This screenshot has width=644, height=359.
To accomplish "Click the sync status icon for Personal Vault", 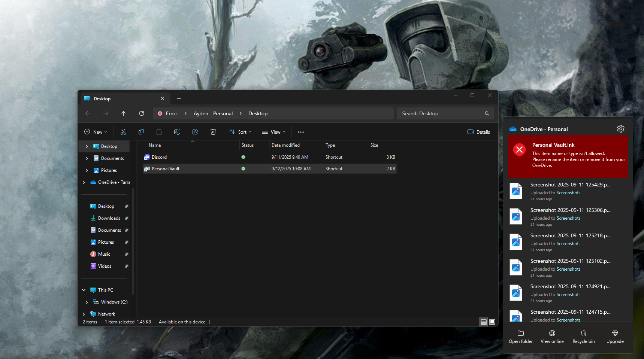I will 244,169.
